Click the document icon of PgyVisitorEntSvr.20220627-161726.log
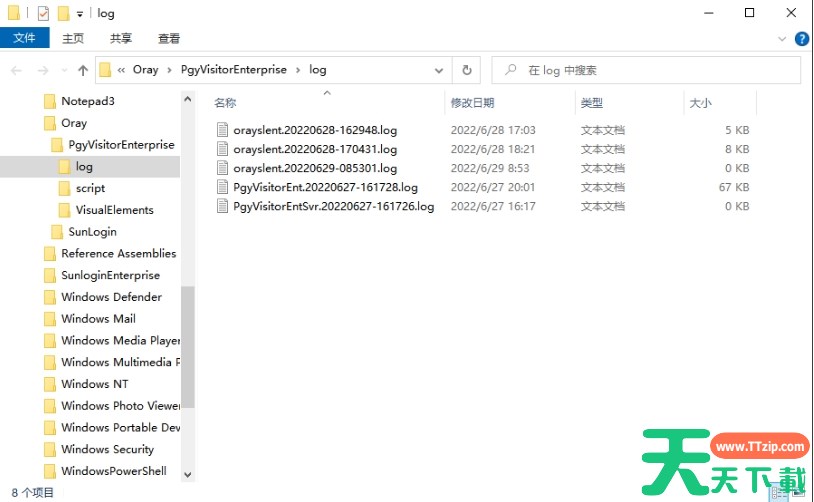This screenshot has height=502, width=814. 223,206
